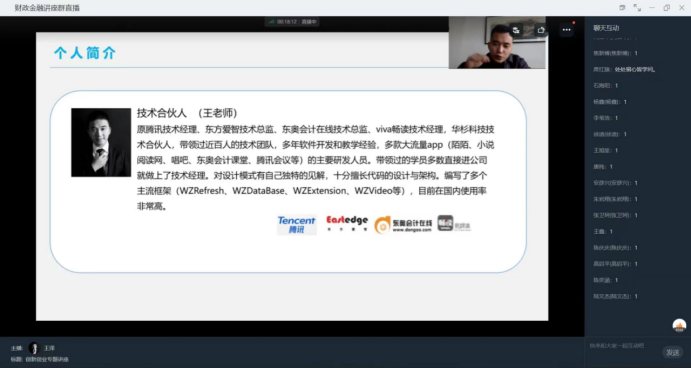Focus the chat message input box
This screenshot has height=368, width=691.
624,346
